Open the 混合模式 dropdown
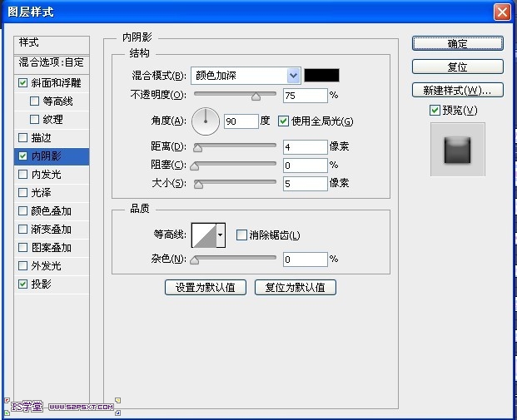Viewport: 517px width, 420px height. coord(246,76)
